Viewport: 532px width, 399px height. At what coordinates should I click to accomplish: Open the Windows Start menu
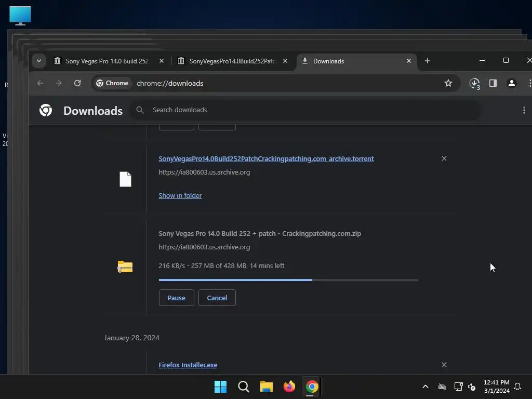click(x=220, y=387)
